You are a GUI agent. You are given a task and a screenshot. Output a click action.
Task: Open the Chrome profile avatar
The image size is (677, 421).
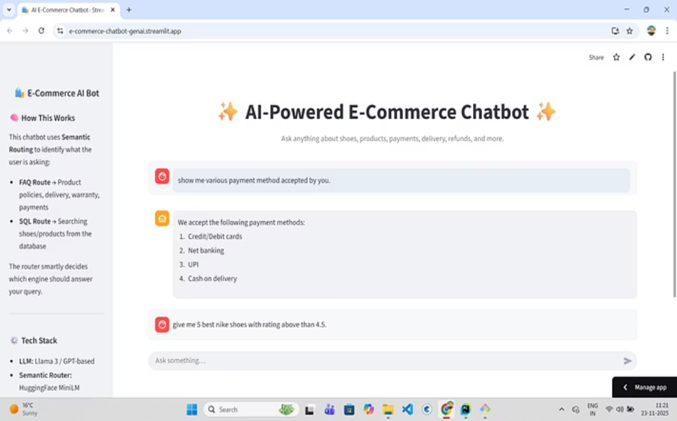(x=651, y=31)
